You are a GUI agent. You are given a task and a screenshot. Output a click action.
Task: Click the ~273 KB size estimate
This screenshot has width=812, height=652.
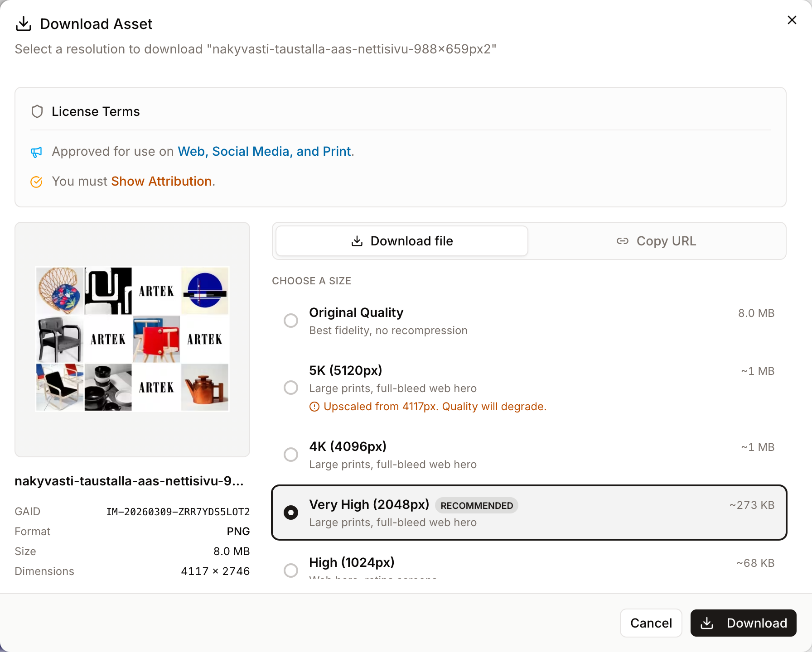click(752, 505)
